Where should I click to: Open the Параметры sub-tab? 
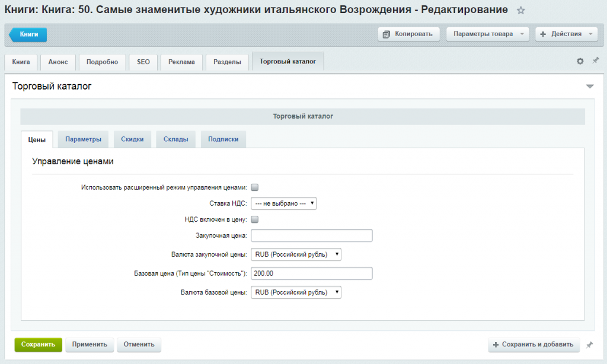pyautogui.click(x=83, y=139)
